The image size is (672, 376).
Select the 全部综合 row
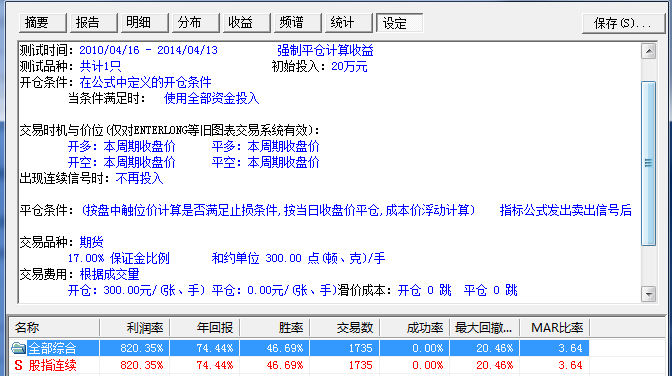tap(300, 348)
